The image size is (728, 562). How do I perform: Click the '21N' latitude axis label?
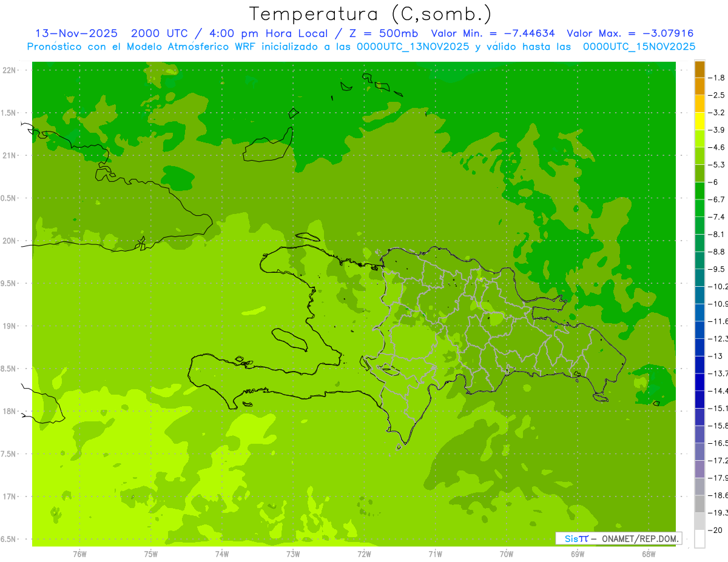click(10, 156)
